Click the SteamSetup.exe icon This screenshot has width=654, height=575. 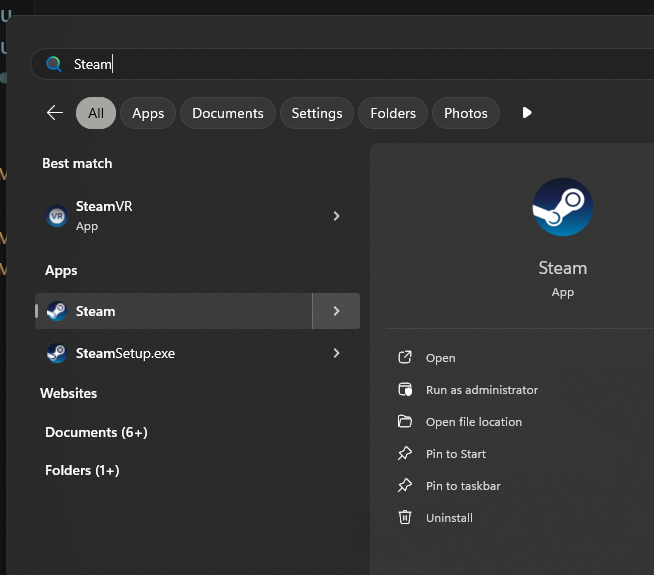click(57, 353)
